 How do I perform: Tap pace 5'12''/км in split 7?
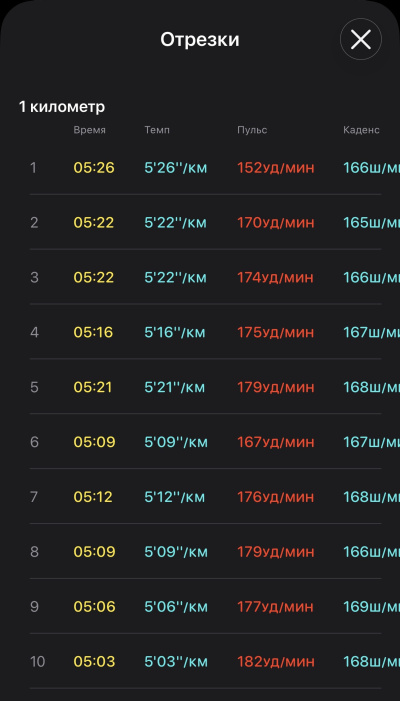coord(175,497)
